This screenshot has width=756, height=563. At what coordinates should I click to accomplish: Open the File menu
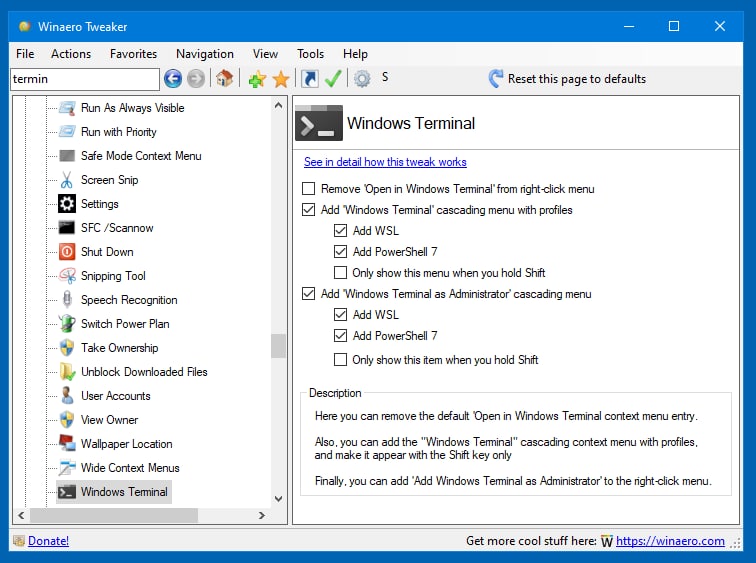(25, 54)
